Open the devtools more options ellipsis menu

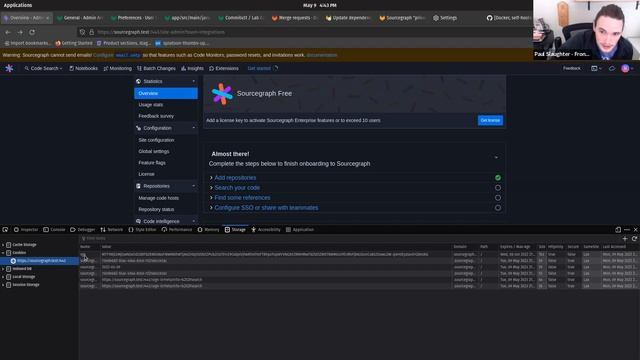click(x=627, y=230)
